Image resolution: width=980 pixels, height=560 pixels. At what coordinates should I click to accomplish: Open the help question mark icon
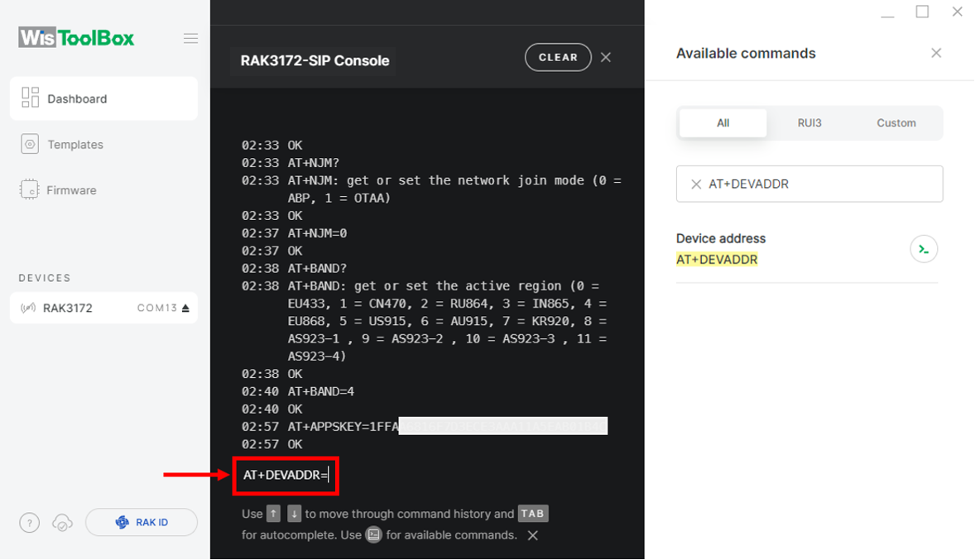(x=29, y=523)
